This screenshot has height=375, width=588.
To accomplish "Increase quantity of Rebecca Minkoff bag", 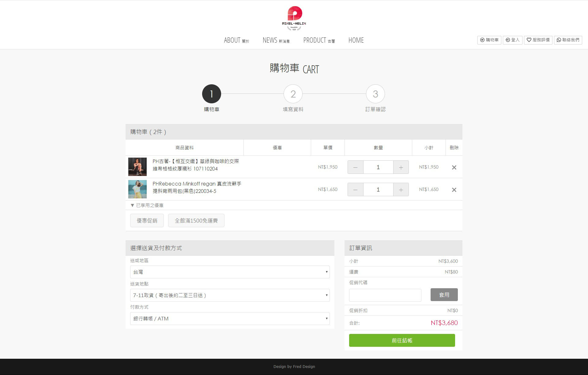I will (x=401, y=190).
